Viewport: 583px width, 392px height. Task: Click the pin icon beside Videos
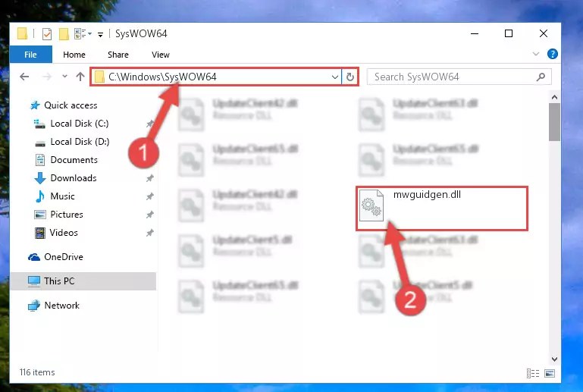point(150,233)
